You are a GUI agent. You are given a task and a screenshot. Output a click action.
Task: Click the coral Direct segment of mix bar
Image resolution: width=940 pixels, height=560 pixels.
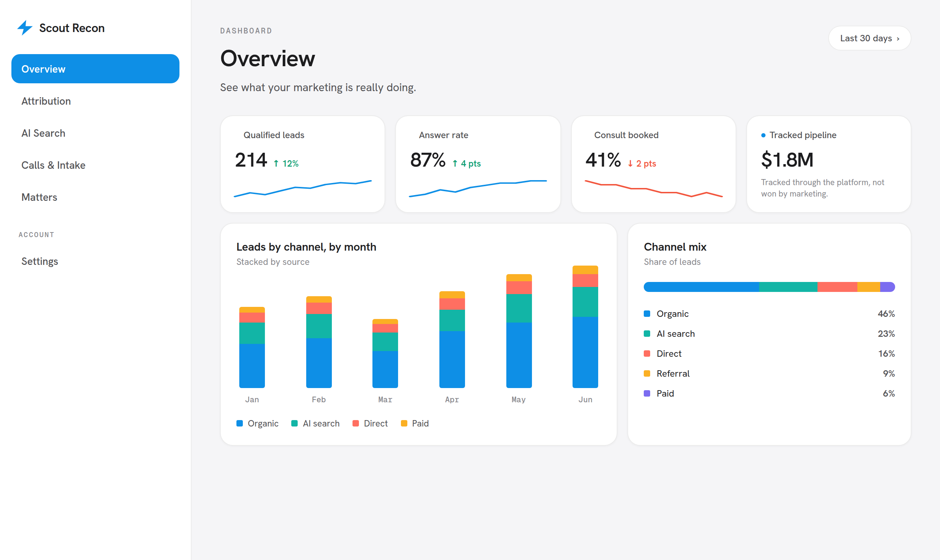(x=837, y=287)
